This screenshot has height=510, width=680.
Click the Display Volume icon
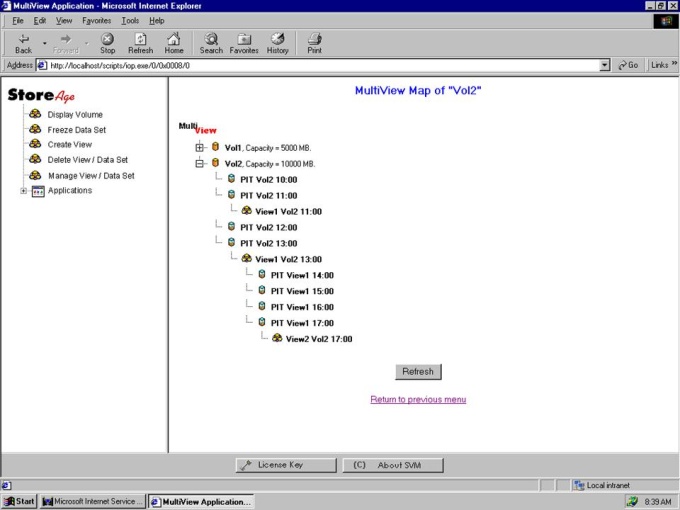tap(35, 114)
